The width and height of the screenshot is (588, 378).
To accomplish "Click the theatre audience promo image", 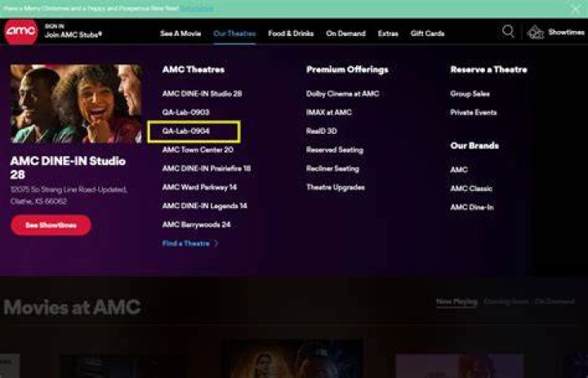I will 76,104.
